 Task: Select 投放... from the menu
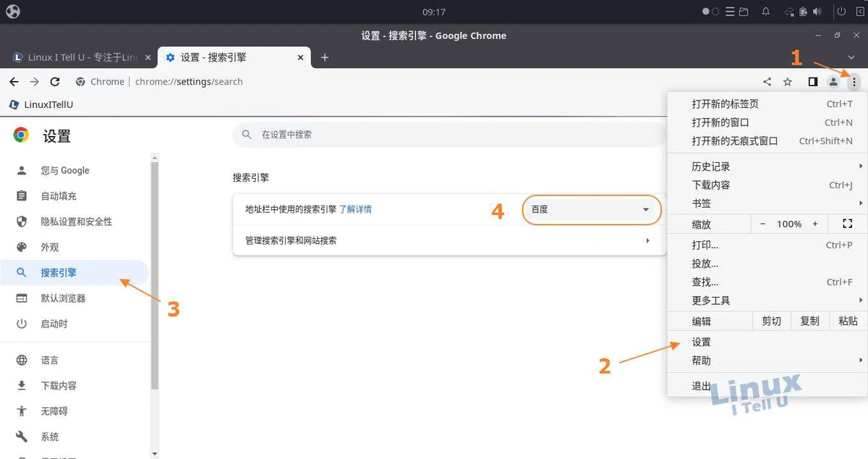click(766, 264)
